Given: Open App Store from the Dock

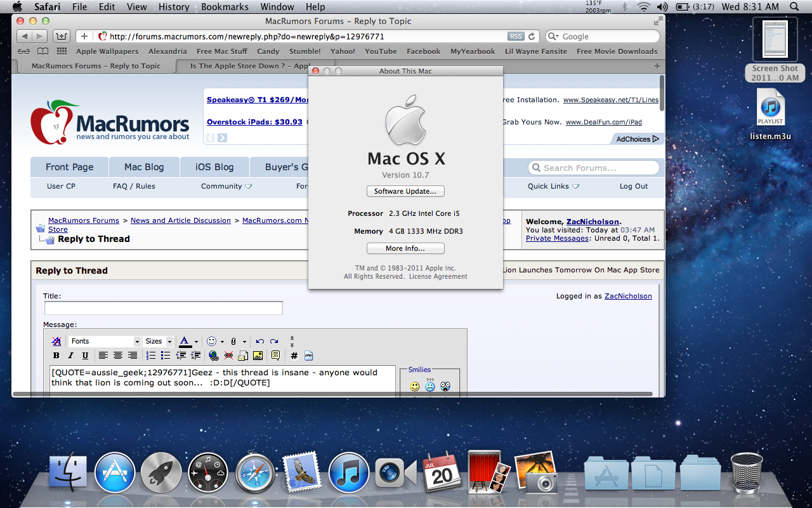Looking at the screenshot, I should pyautogui.click(x=115, y=473).
